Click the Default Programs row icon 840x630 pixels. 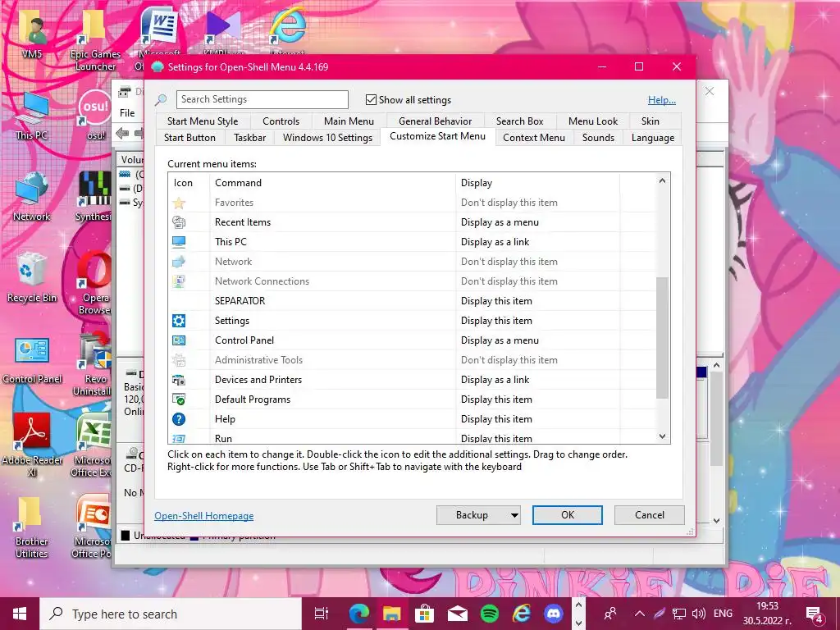coord(178,399)
